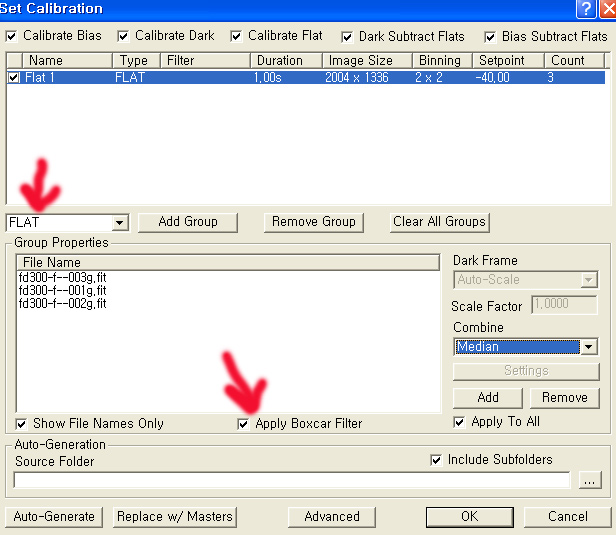Click the Source Folder input field
This screenshot has width=616, height=535.
coord(290,481)
